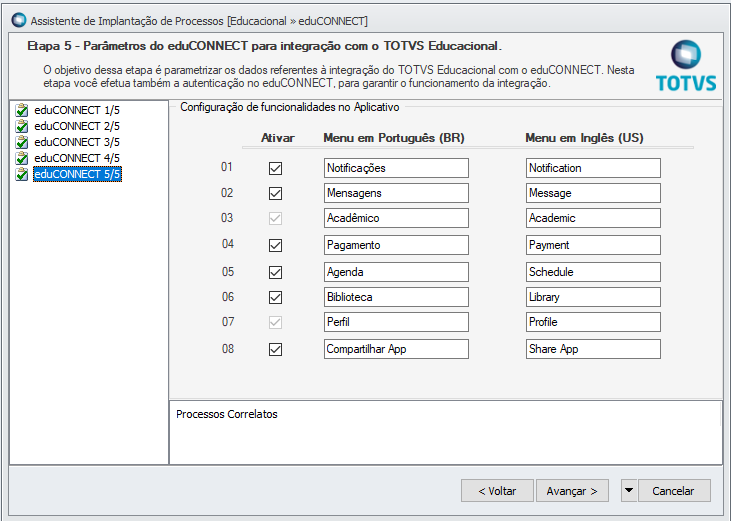Select eduCONNECT 3/5 in step list
The image size is (731, 521).
(x=77, y=142)
